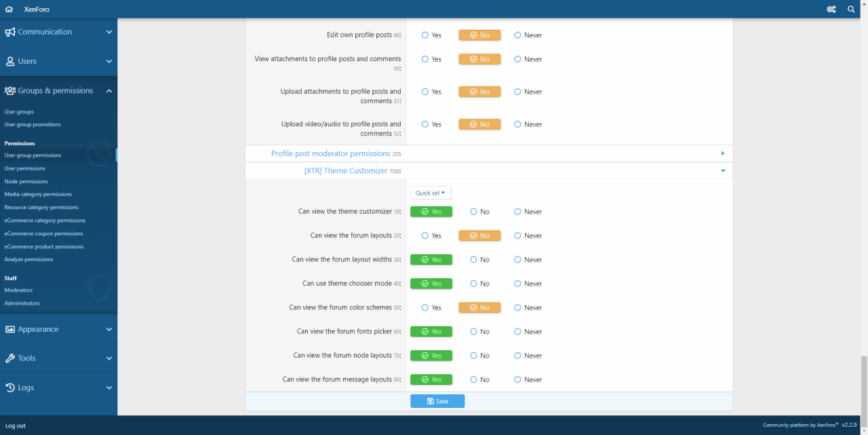868x435 pixels.
Task: Choose No for 'Can use theme chooser mode'
Action: 474,284
